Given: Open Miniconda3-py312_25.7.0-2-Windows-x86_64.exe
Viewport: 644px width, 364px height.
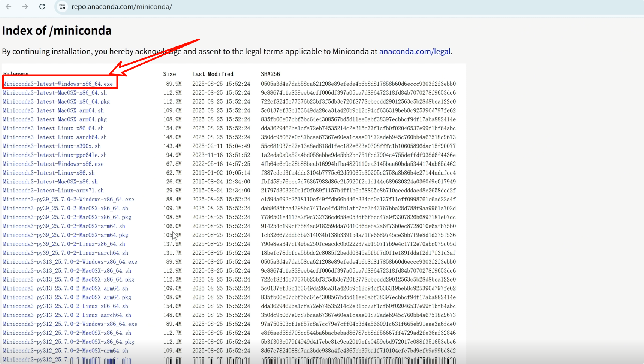Looking at the screenshot, I should tap(70, 324).
